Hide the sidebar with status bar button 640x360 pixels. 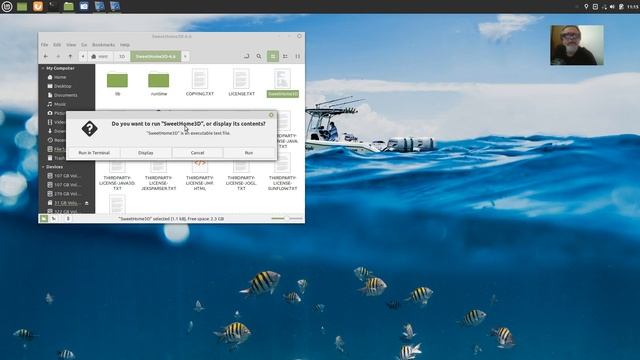point(68,219)
